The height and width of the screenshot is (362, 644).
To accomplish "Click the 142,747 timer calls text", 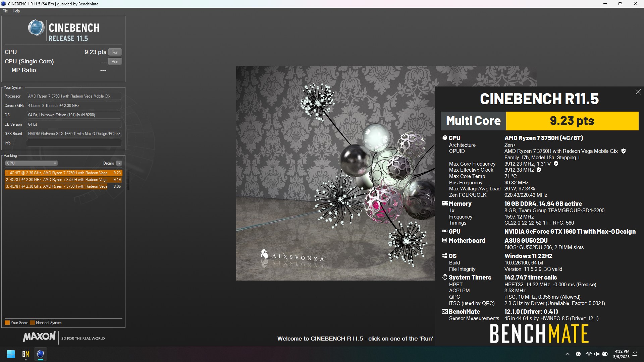I will coord(531,278).
